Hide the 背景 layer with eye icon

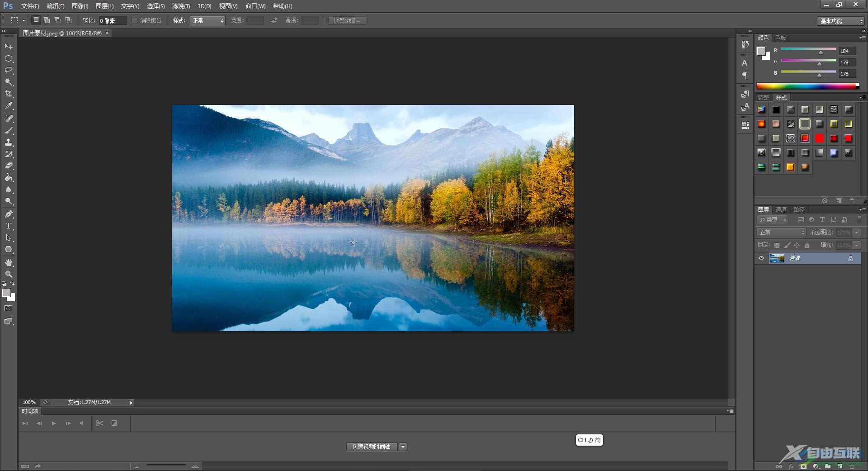[761, 258]
